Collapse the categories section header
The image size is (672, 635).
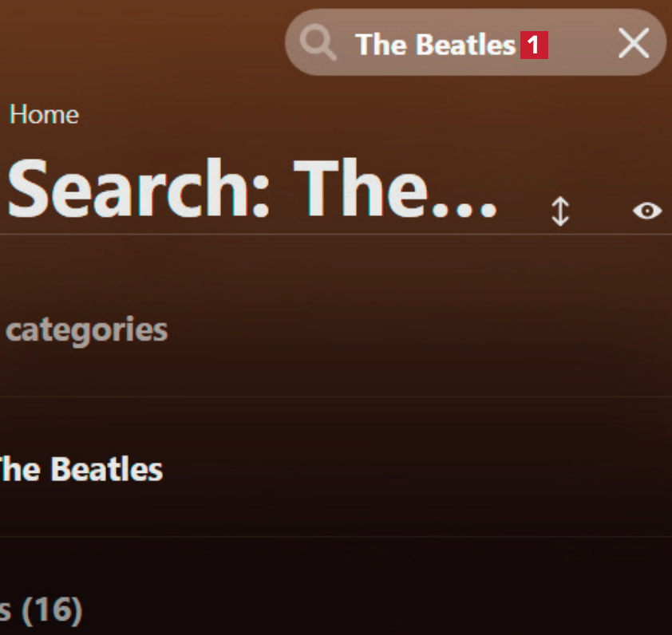coord(86,329)
